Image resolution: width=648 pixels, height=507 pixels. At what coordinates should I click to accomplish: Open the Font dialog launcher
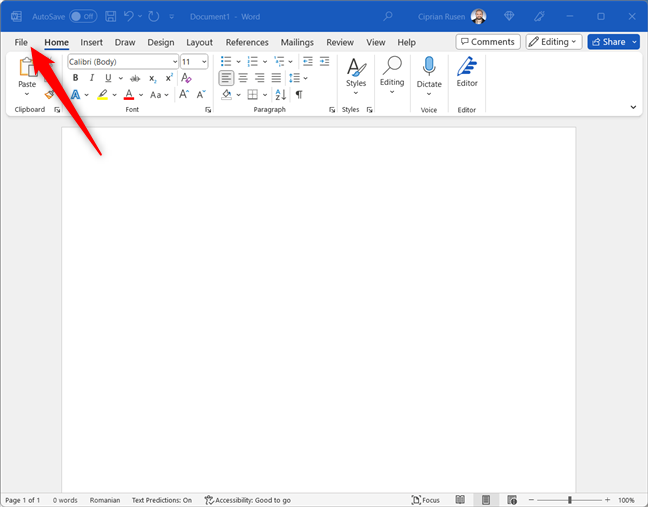tap(208, 110)
